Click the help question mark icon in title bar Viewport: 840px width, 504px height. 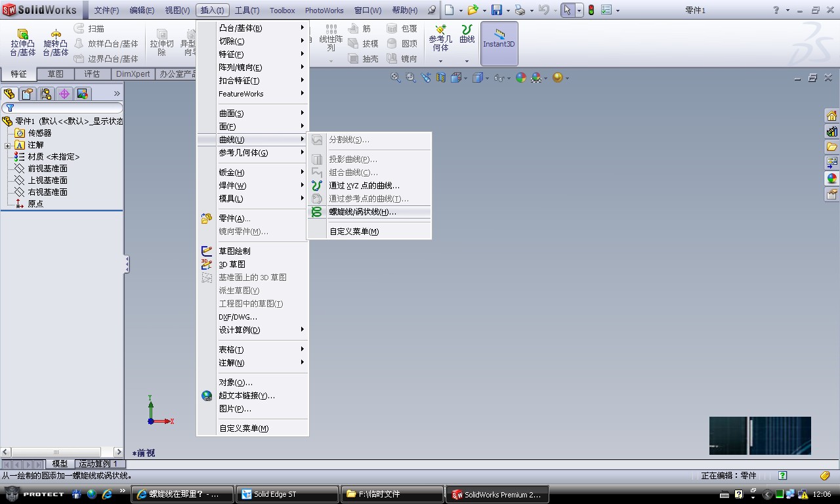point(776,10)
